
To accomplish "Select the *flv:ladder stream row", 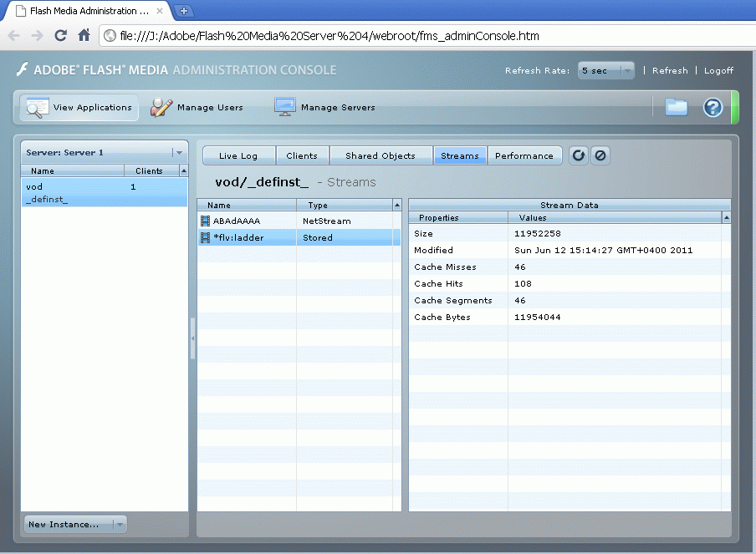I will (299, 237).
